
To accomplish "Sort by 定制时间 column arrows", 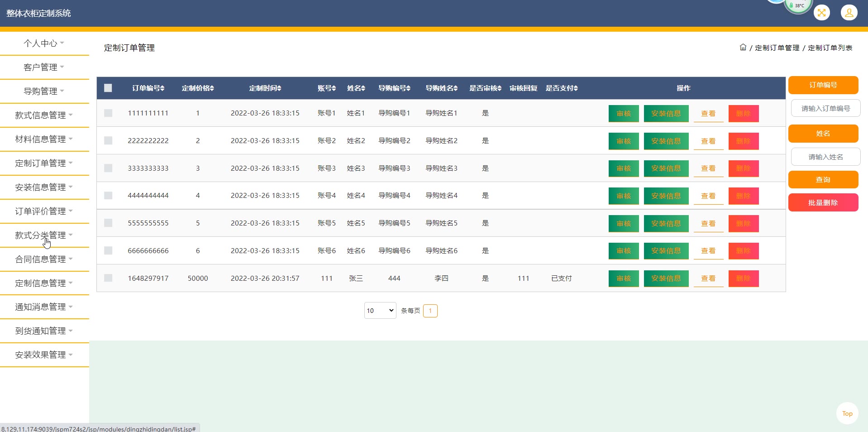I will [x=279, y=88].
